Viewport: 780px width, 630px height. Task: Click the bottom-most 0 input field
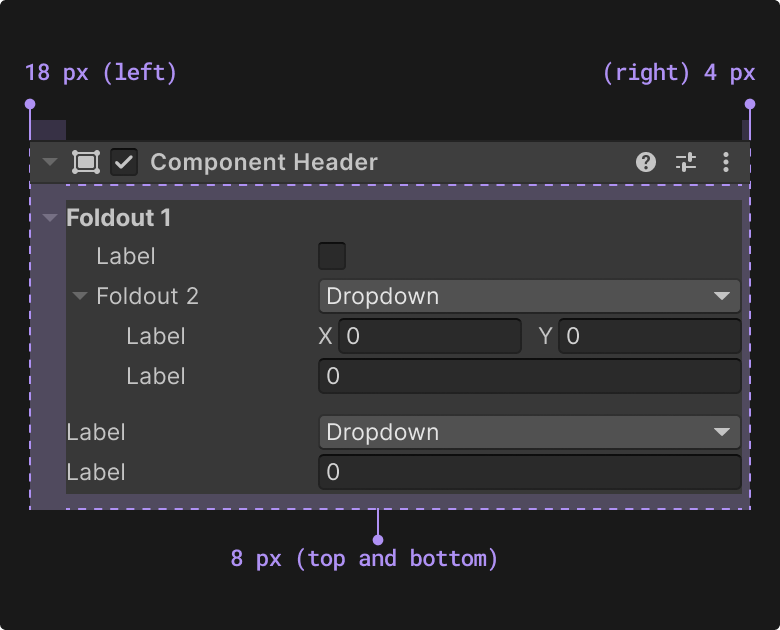pyautogui.click(x=530, y=472)
